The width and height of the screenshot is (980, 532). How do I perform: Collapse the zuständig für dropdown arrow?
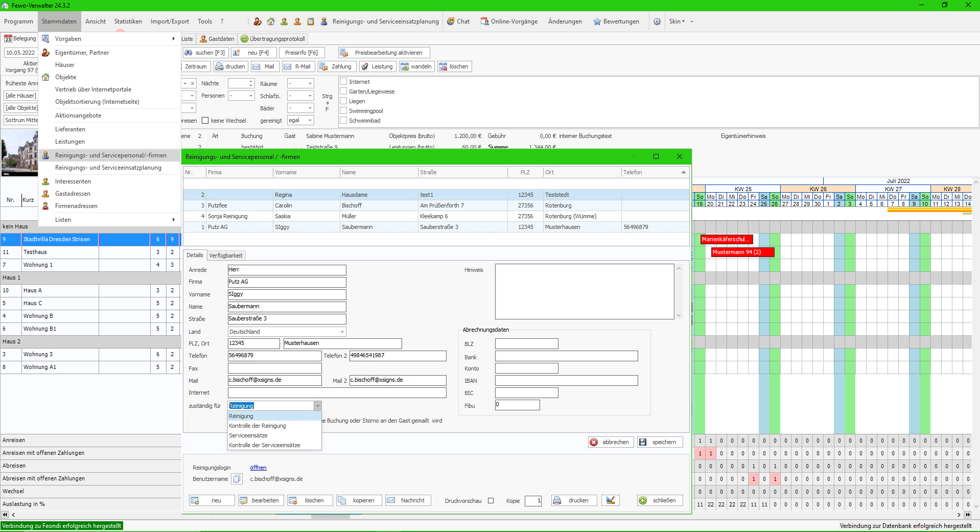(x=317, y=406)
